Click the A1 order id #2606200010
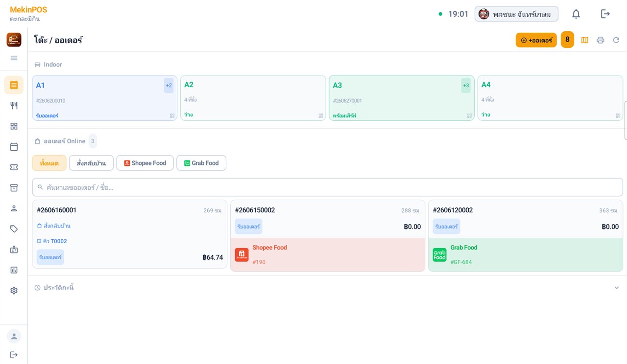The width and height of the screenshot is (627, 364). (x=50, y=101)
